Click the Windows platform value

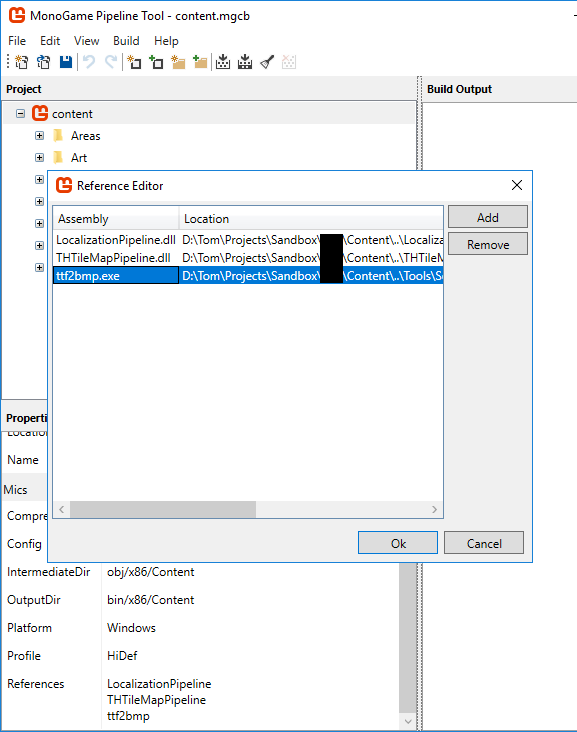tap(131, 628)
